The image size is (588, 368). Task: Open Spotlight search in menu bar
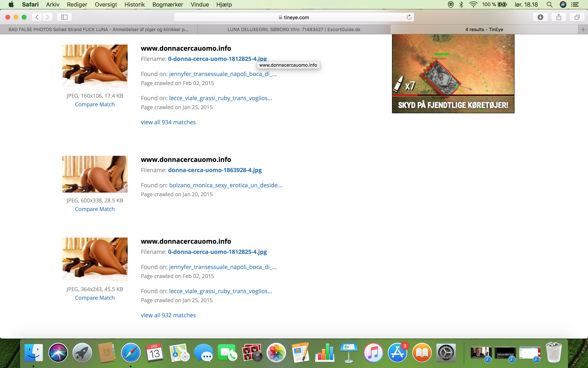click(550, 4)
